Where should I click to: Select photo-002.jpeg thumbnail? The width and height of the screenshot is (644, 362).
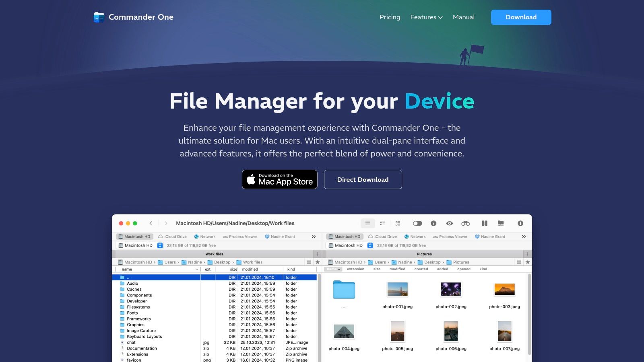point(451,290)
